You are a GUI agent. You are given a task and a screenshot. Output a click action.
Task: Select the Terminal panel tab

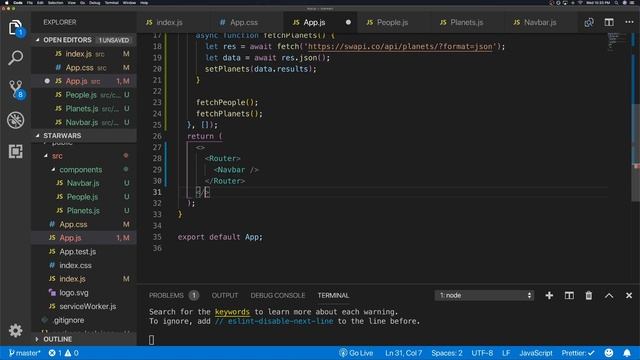click(333, 296)
